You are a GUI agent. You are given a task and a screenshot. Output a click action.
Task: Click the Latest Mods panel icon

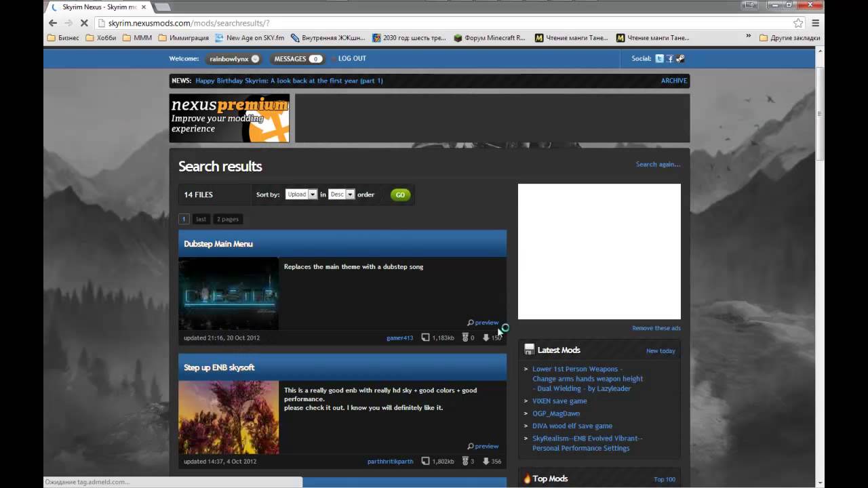(x=529, y=350)
